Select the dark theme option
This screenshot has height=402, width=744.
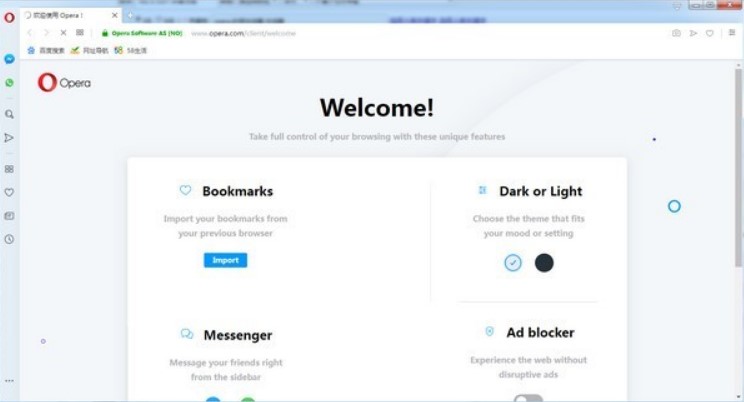544,262
